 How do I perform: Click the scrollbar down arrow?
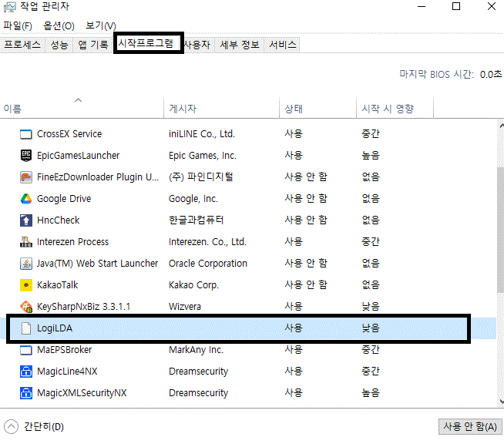tap(501, 402)
